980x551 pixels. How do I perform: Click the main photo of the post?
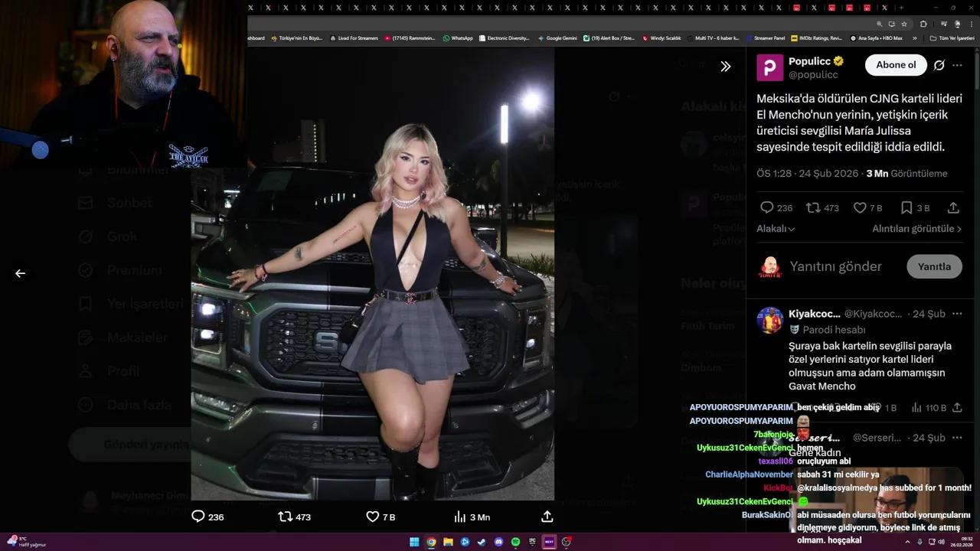click(373, 273)
